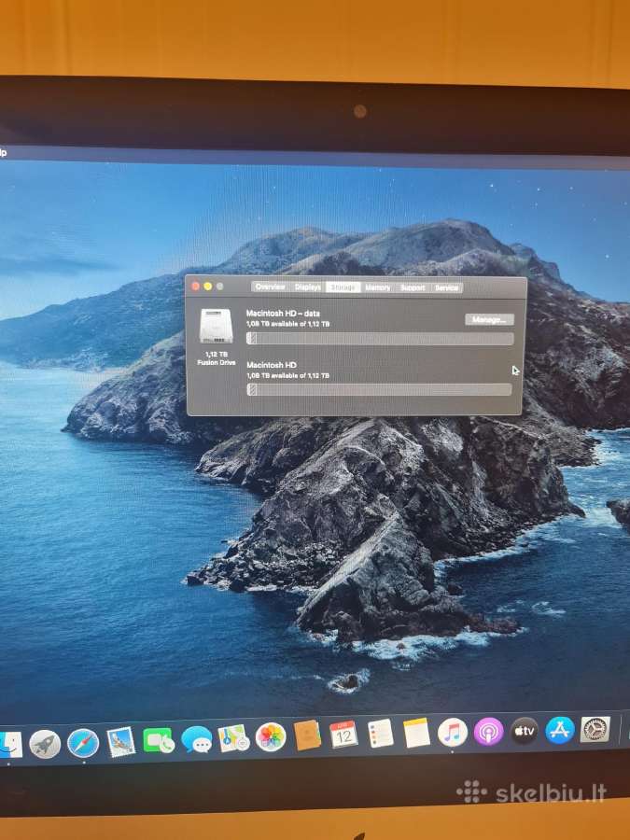
Task: Open Messages from the Dock
Action: (197, 740)
